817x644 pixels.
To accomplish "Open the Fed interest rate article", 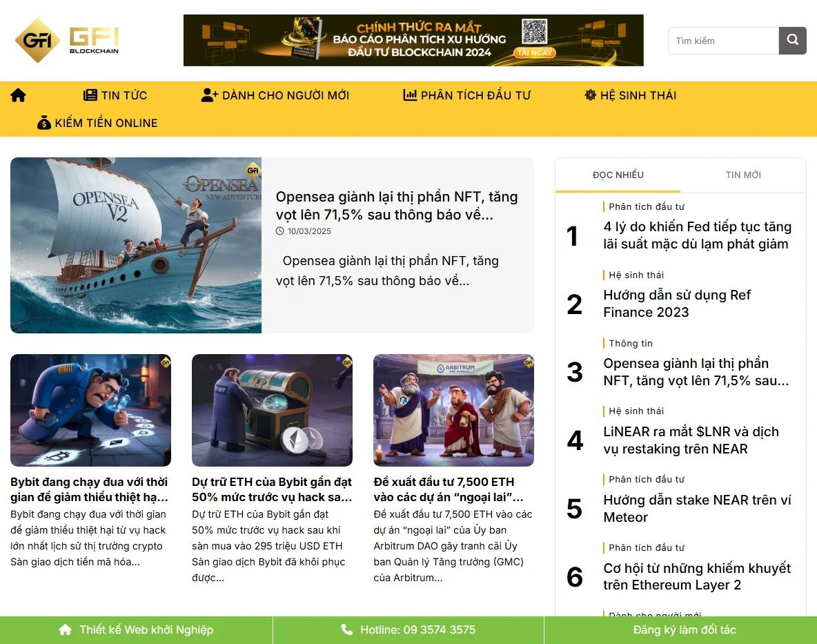I will point(697,235).
